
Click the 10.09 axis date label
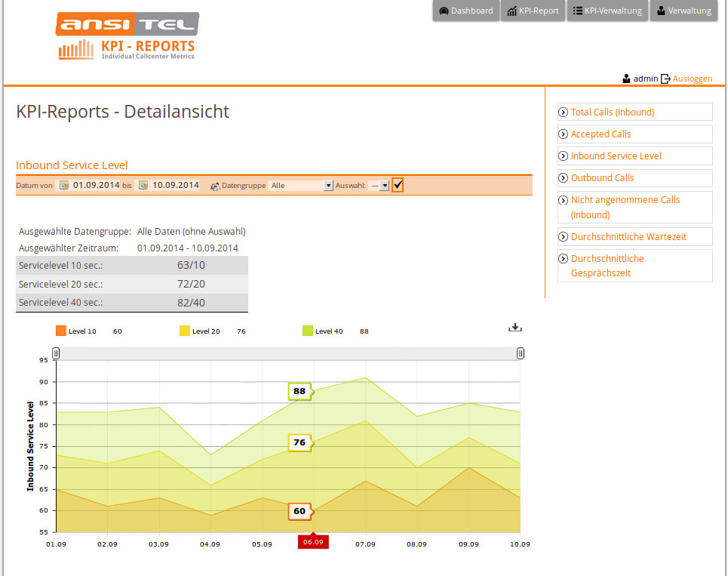coord(520,544)
